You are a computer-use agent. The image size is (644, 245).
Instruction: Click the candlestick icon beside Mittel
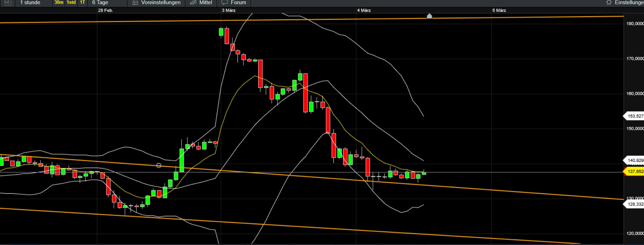(x=193, y=3)
